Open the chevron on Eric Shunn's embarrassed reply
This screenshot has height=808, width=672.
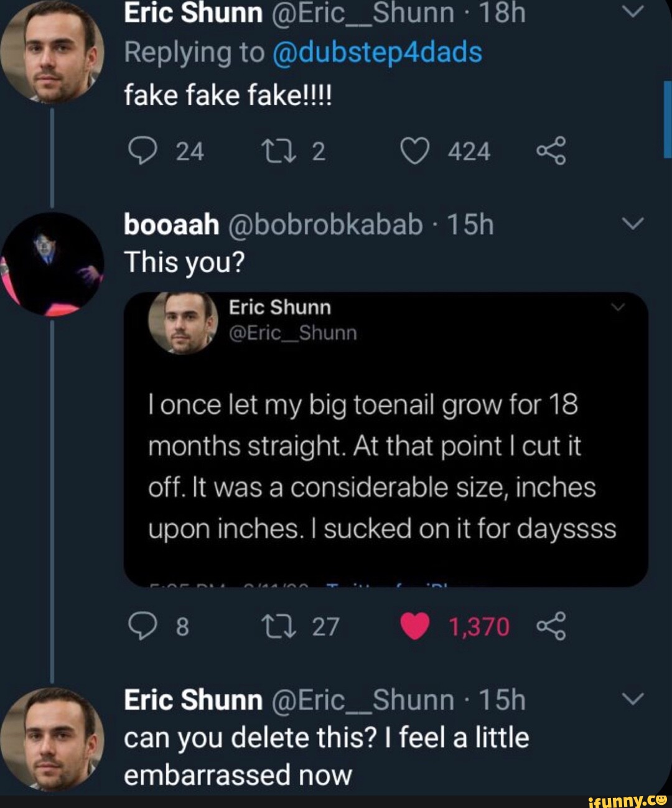pos(633,698)
